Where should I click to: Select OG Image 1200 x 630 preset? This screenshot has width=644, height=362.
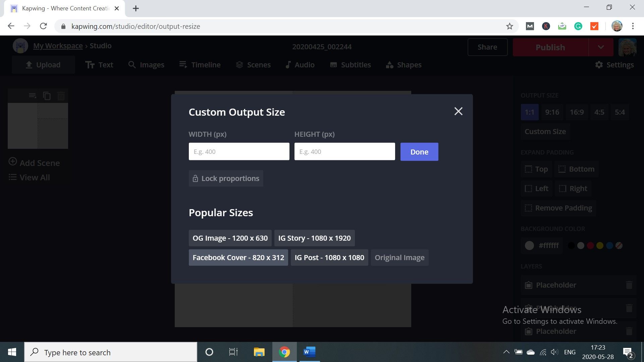click(x=230, y=238)
